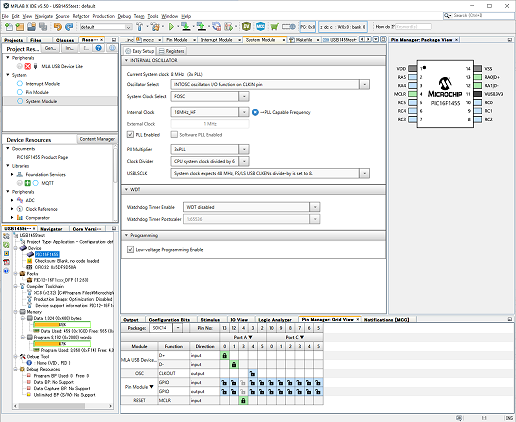The width and height of the screenshot is (516, 422).
Task: Switch to the Logic Analyzer tab
Action: click(275, 320)
